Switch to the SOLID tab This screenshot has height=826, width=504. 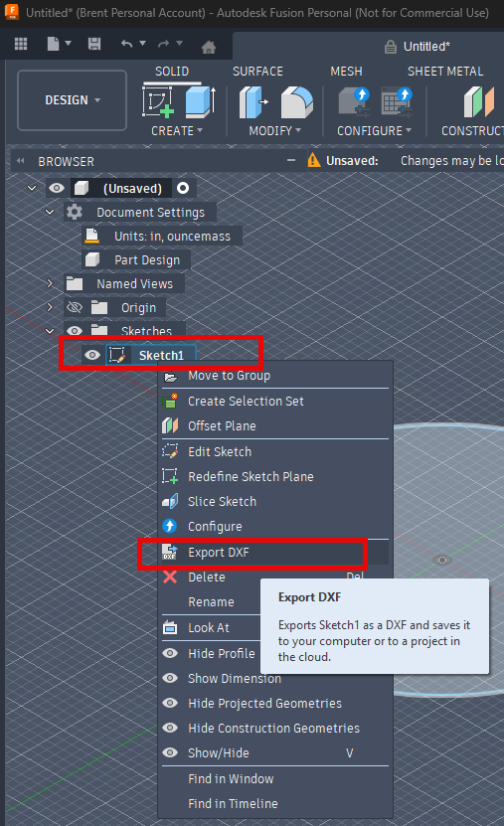pos(172,72)
